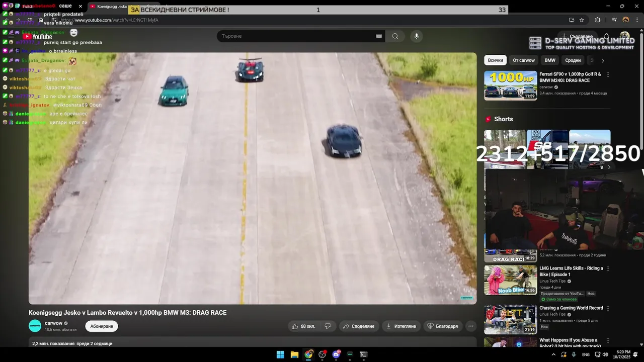Click the YouTube URL in address bar
The width and height of the screenshot is (644, 362).
(x=110, y=20)
